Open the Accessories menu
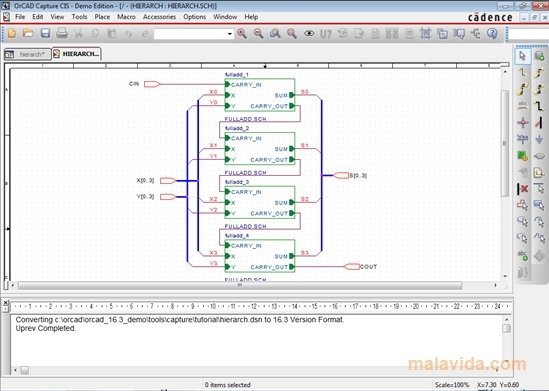The width and height of the screenshot is (549, 391). 159,17
